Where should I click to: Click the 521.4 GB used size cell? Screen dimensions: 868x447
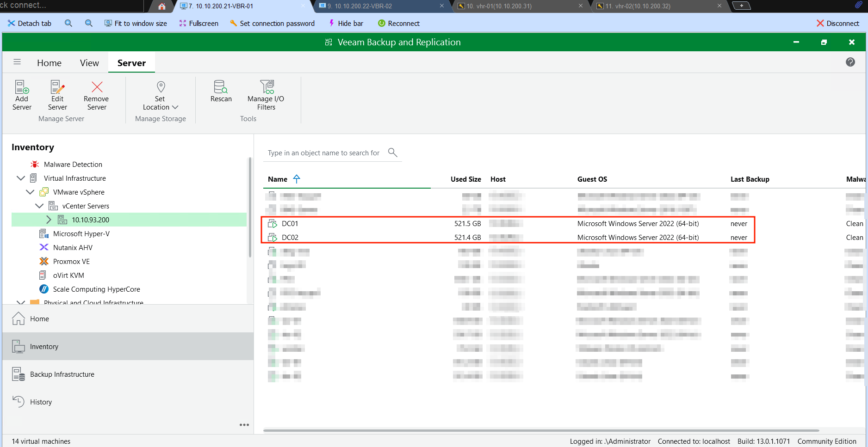click(x=467, y=238)
